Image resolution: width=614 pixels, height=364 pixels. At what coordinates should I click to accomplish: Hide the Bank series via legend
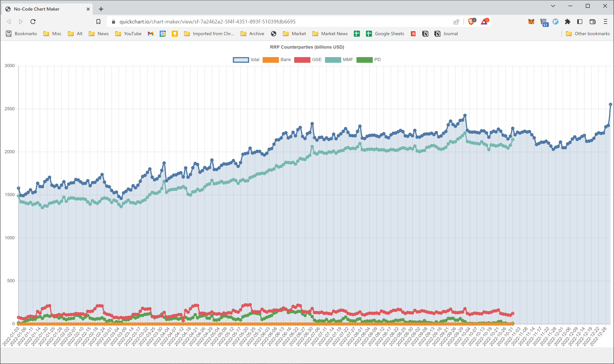click(x=277, y=60)
